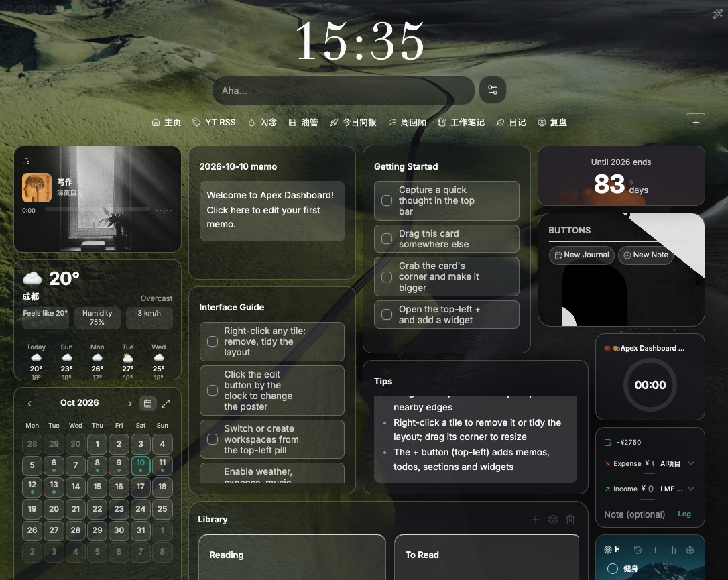
Task: Jump to today with the calendar icon
Action: pyautogui.click(x=147, y=404)
